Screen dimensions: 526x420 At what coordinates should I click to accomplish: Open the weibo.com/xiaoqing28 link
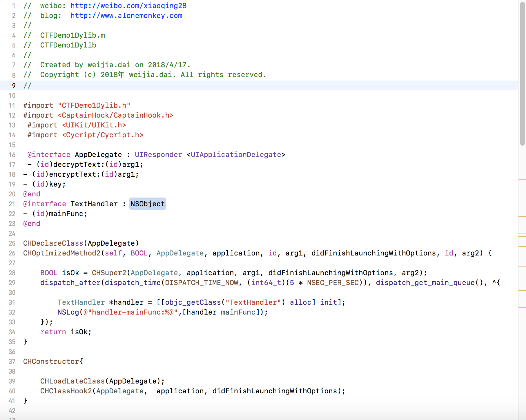pyautogui.click(x=128, y=6)
